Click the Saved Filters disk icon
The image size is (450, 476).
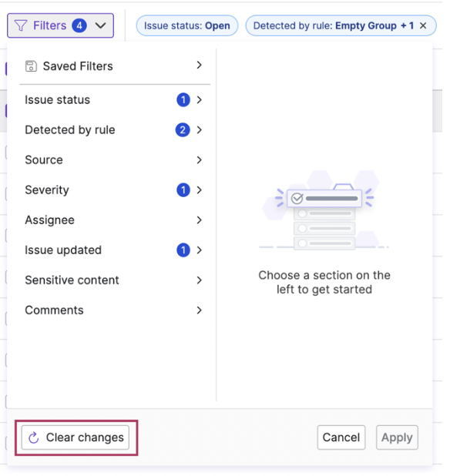[x=31, y=66]
